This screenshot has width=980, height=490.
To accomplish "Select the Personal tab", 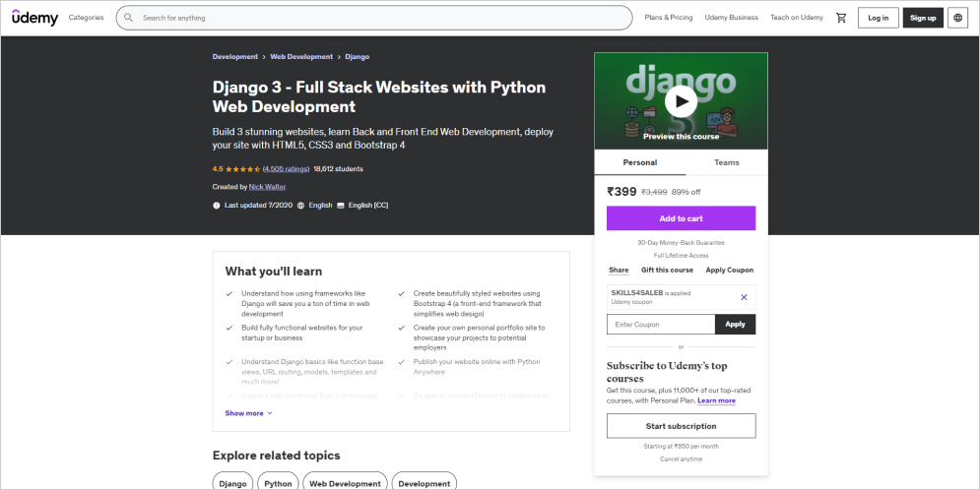I will [640, 162].
